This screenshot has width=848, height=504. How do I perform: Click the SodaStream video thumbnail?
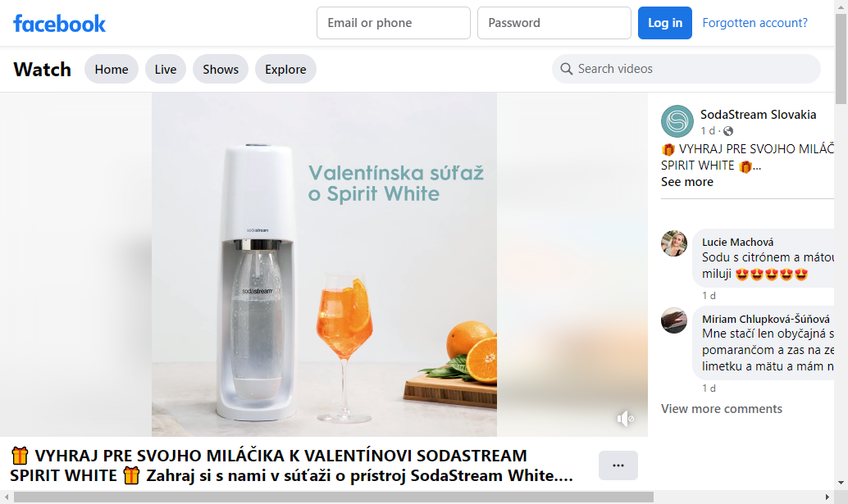click(324, 264)
